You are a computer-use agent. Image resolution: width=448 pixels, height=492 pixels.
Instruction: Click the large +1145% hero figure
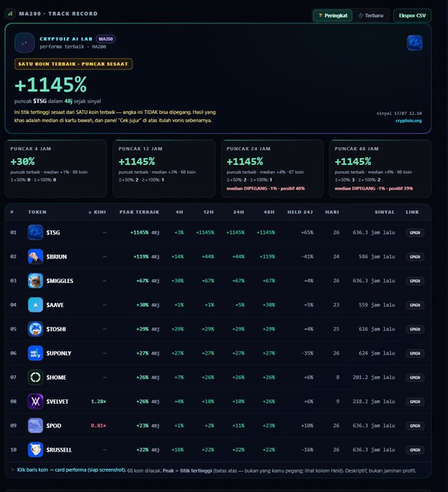pos(51,85)
